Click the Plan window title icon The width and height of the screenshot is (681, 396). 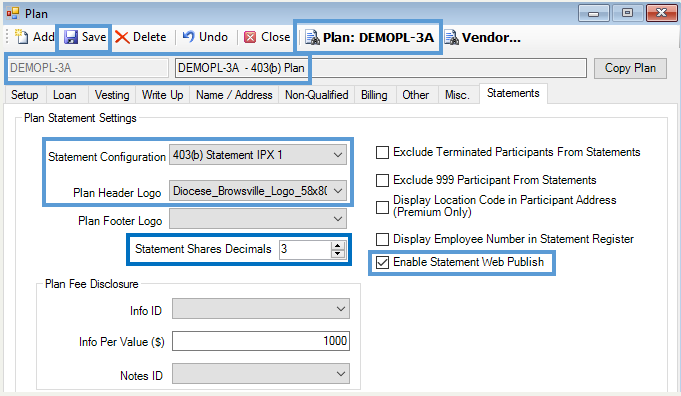point(13,13)
